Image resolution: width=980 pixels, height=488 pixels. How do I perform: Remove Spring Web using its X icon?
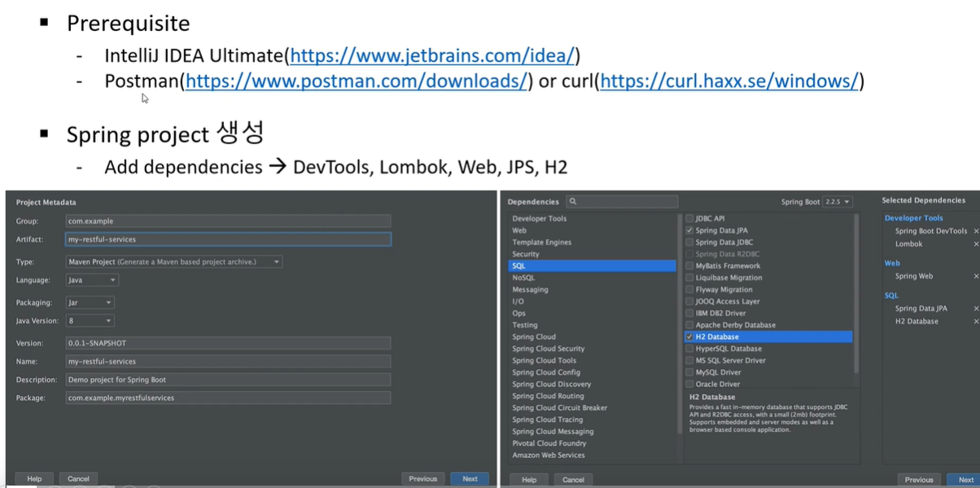(976, 276)
